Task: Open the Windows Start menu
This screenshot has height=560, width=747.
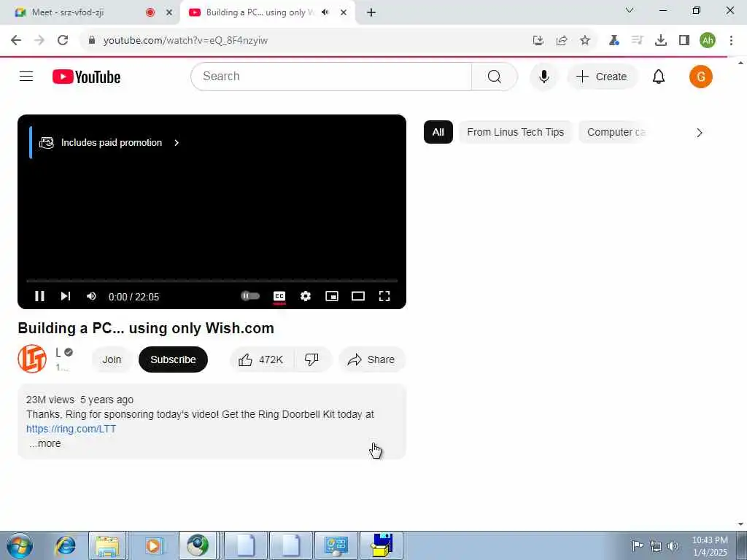Action: coord(20,545)
